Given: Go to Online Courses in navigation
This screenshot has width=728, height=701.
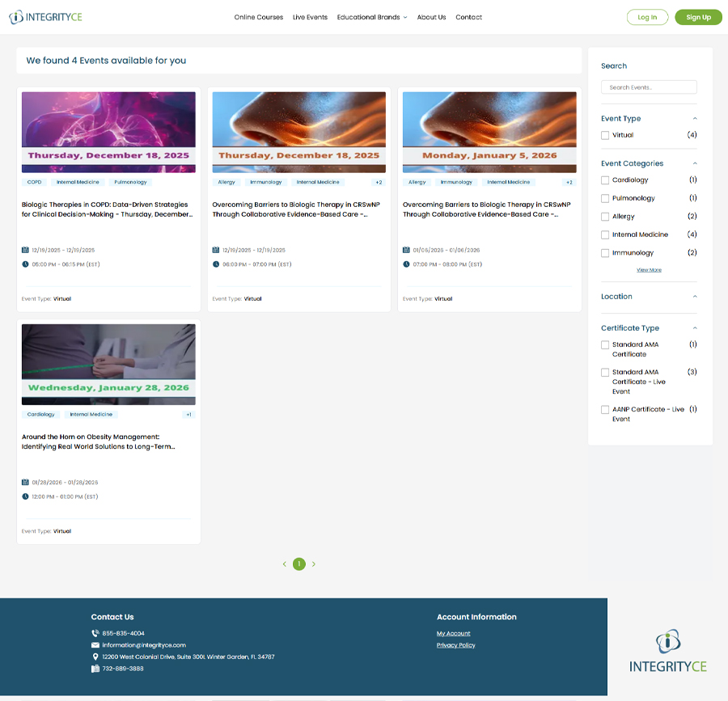Looking at the screenshot, I should [x=259, y=17].
